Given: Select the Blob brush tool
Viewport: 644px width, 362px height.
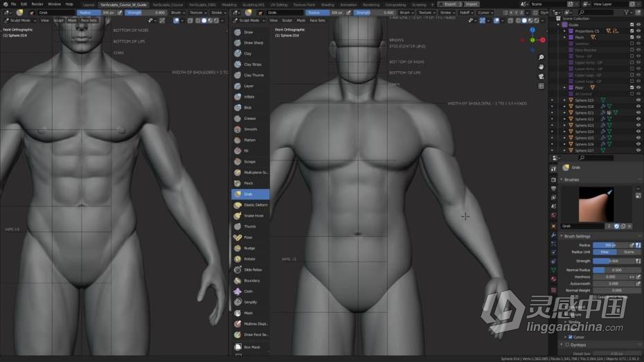Looking at the screenshot, I should pyautogui.click(x=250, y=107).
